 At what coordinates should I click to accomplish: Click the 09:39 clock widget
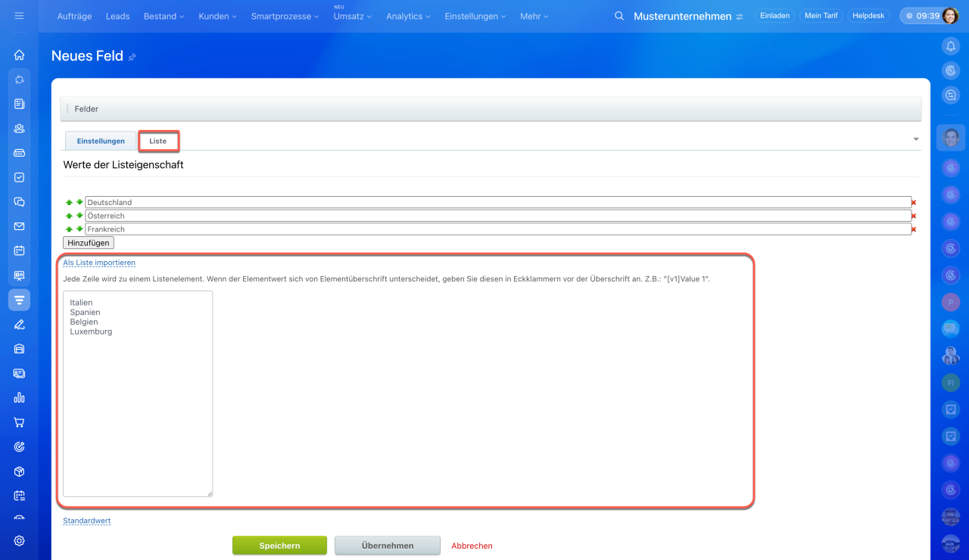(922, 16)
